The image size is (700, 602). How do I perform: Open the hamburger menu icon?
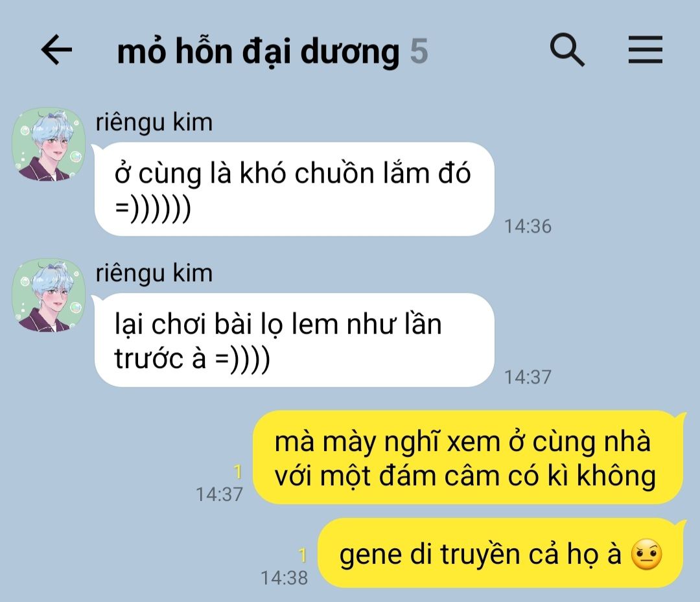click(x=645, y=49)
